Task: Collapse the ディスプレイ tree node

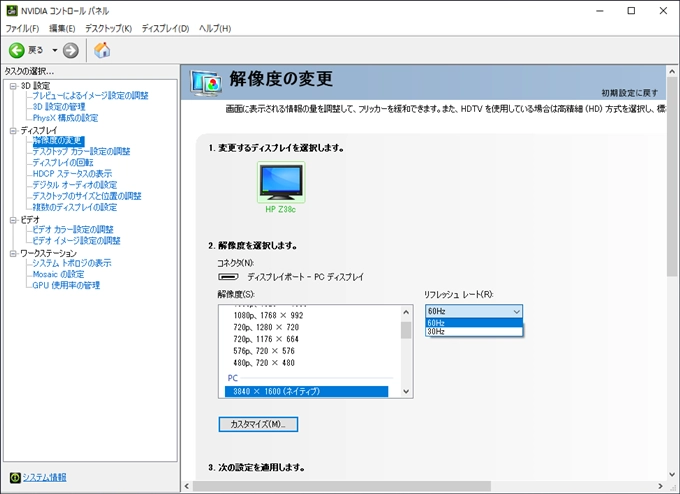Action: 13,130
